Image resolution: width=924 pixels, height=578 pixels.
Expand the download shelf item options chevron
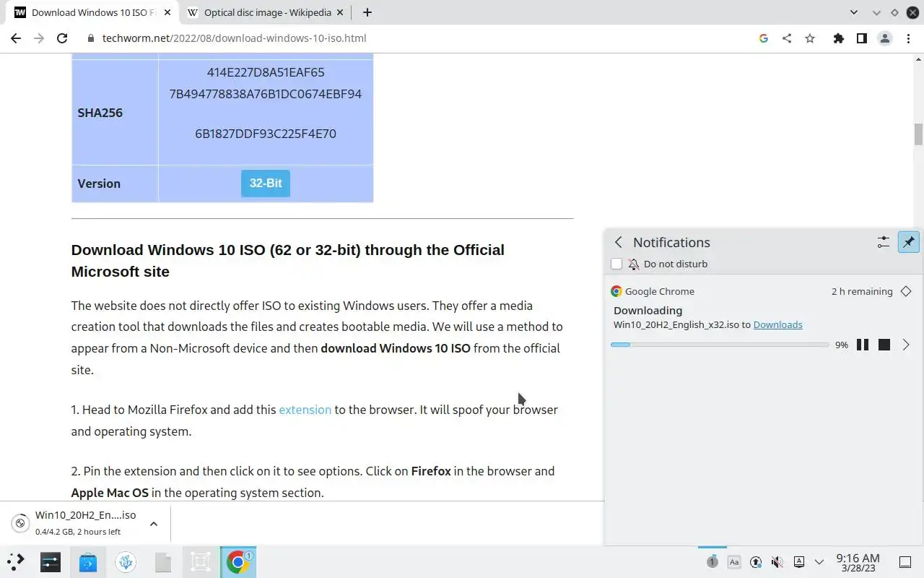coord(154,524)
